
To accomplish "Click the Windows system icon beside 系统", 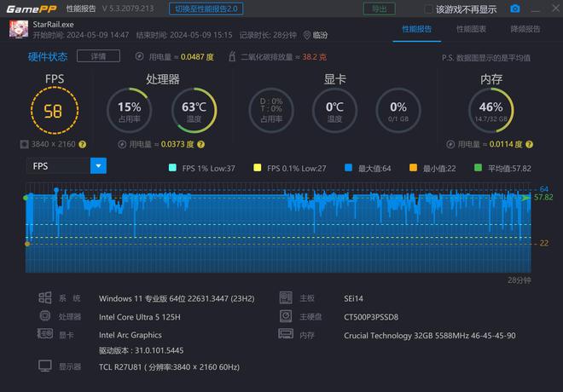I will point(45,297).
